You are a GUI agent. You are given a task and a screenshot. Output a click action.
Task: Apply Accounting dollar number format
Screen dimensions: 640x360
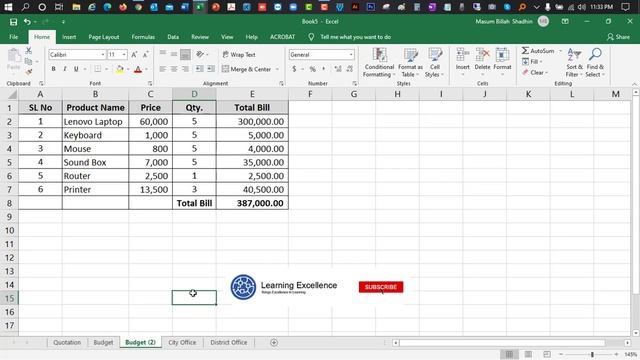(x=294, y=69)
